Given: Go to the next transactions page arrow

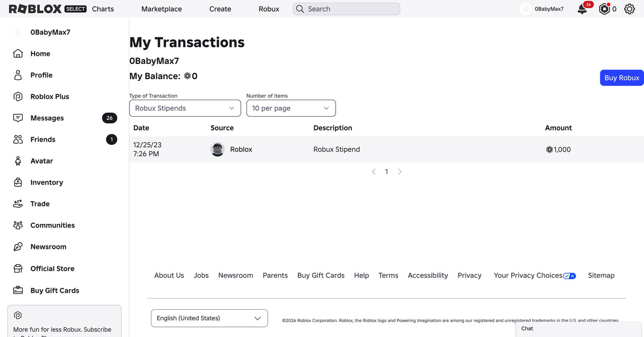Looking at the screenshot, I should [400, 172].
